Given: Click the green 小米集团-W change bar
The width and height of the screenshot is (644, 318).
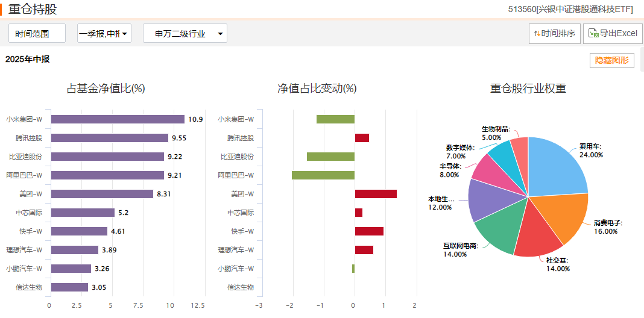Looking at the screenshot, I should point(335,119).
